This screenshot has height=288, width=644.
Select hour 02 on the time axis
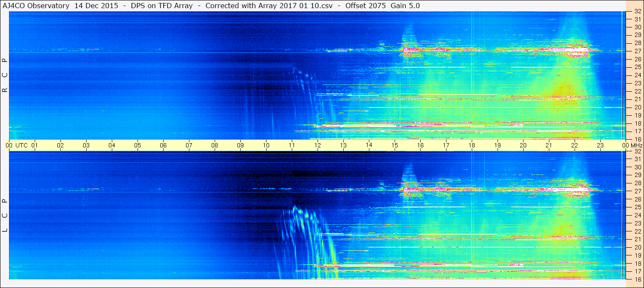tap(60, 145)
